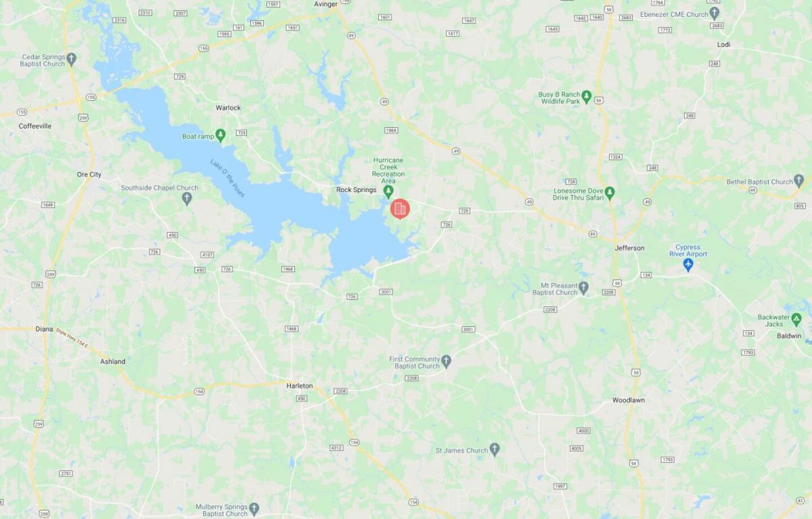This screenshot has height=519, width=812.
Task: Select the Ore City town label
Action: [89, 175]
